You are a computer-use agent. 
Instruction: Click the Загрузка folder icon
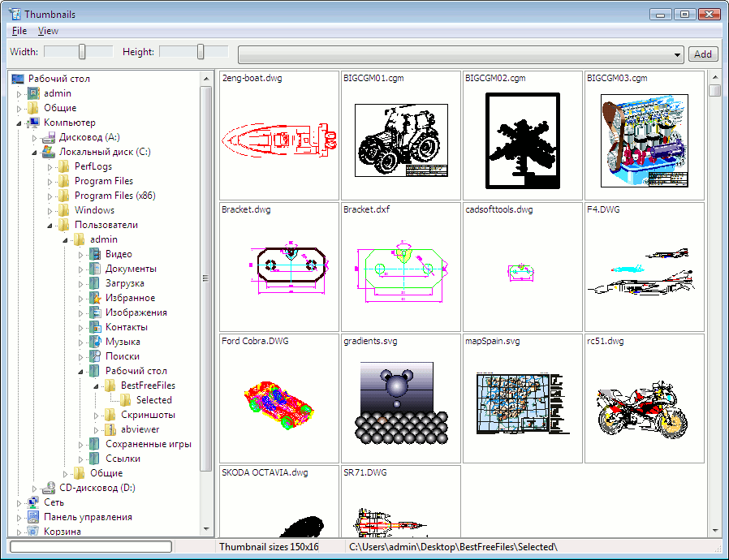[95, 283]
